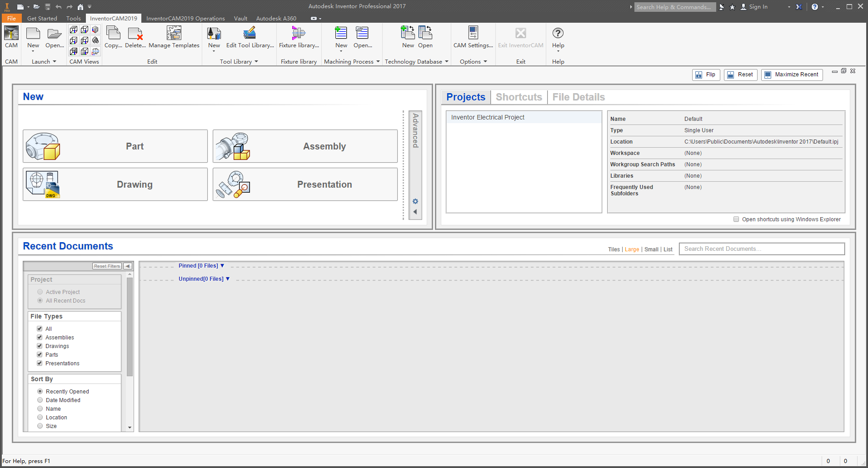The height and width of the screenshot is (468, 868).
Task: Switch to Get Started ribbon tab
Action: click(42, 19)
